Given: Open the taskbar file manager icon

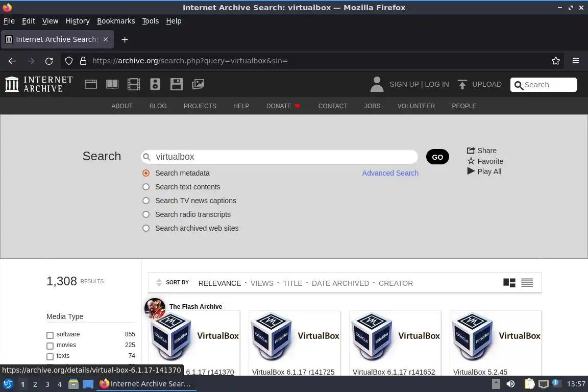Looking at the screenshot, I should click(73, 384).
